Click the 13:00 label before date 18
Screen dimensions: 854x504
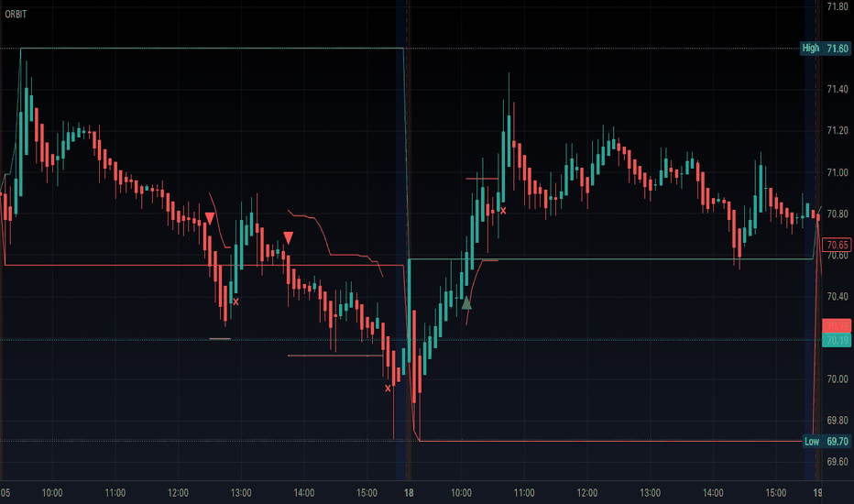point(241,493)
